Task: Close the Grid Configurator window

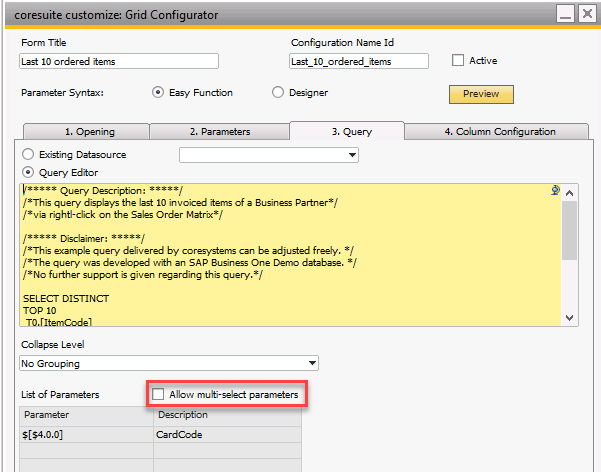Action: click(587, 14)
